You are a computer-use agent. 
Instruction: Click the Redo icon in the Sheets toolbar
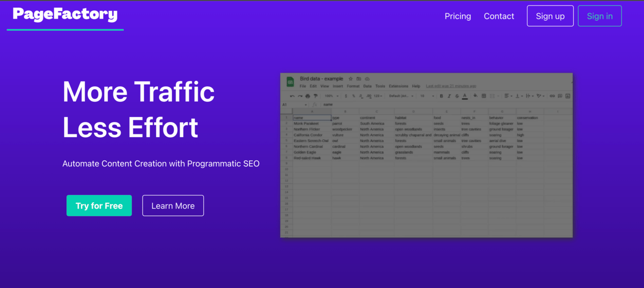pos(300,96)
